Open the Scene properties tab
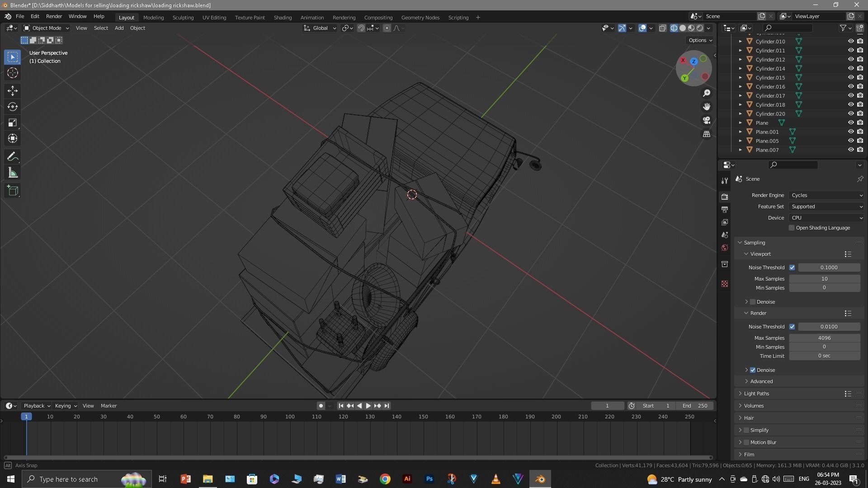 click(x=725, y=235)
